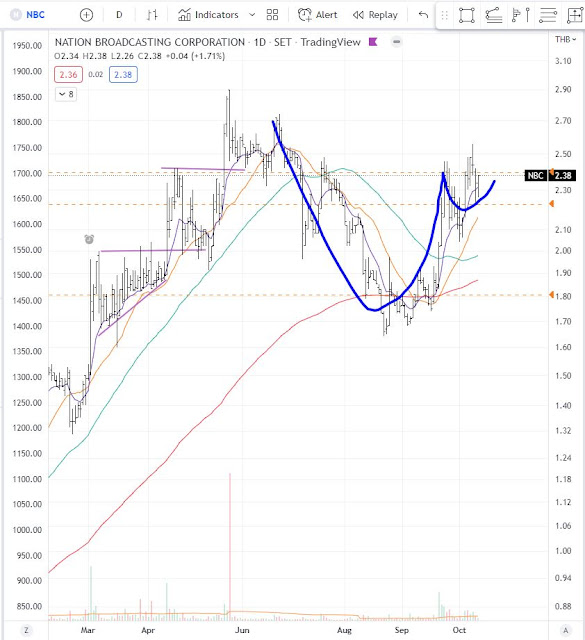Open the layout setup grid icon
The image size is (585, 640).
point(272,15)
